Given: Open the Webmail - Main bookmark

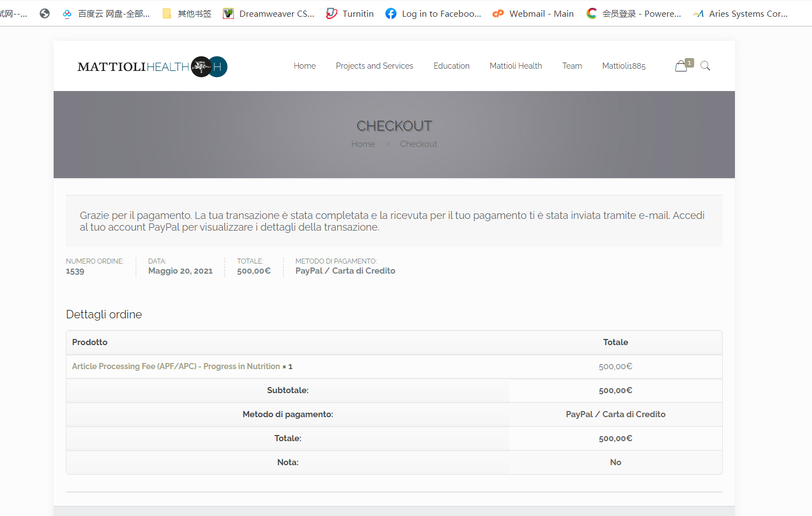Looking at the screenshot, I should (x=533, y=13).
